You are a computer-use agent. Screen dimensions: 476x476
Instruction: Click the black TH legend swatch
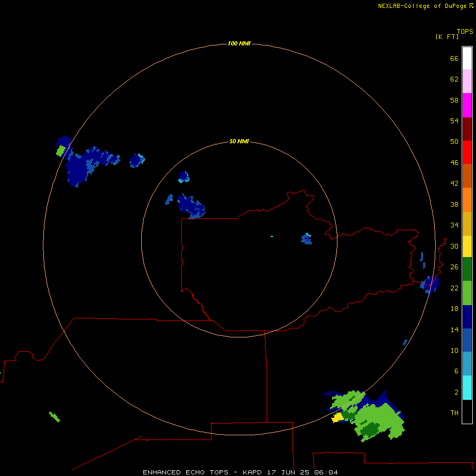467,411
